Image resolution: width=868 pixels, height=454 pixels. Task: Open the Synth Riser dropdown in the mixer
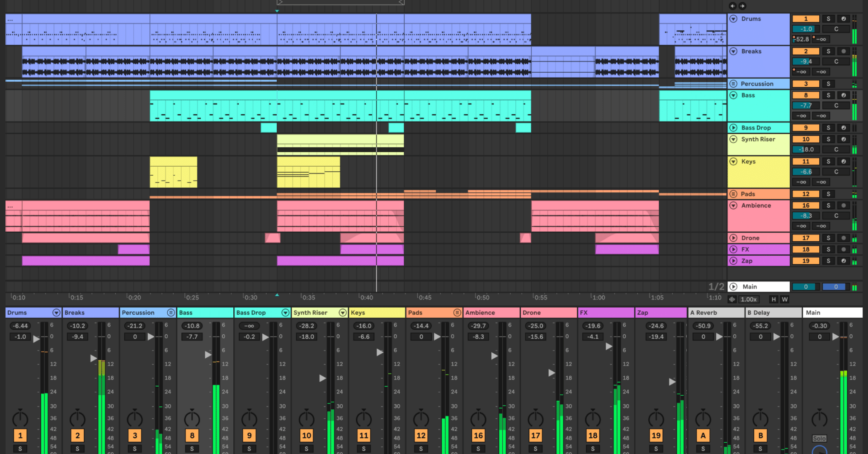coord(343,312)
